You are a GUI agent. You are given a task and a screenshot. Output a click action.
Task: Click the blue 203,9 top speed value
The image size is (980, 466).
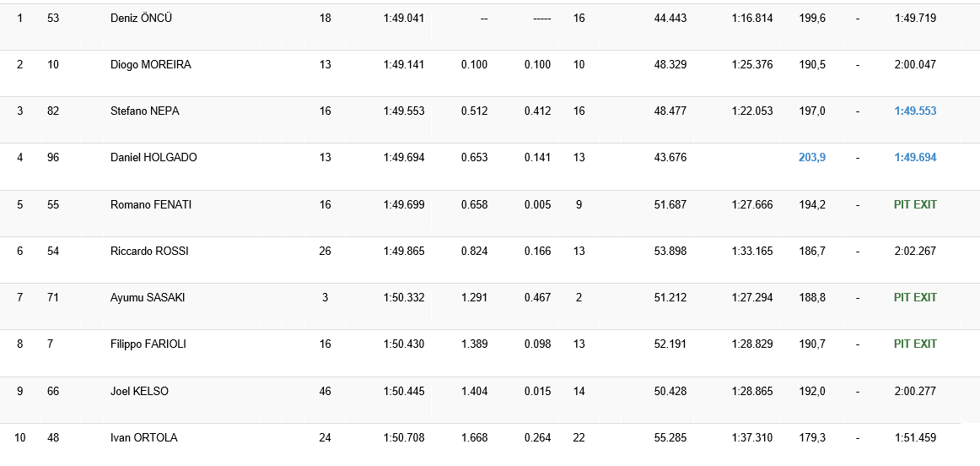[811, 157]
